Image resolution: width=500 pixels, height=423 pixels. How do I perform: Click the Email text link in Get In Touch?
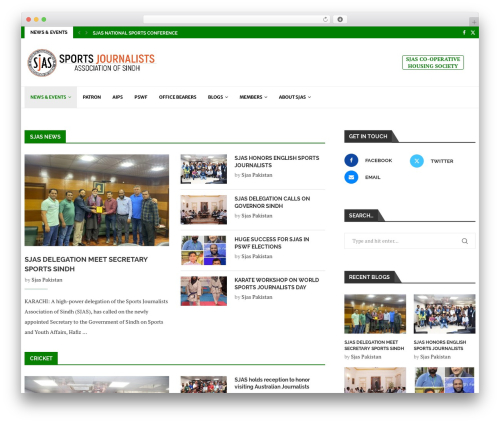click(x=372, y=177)
